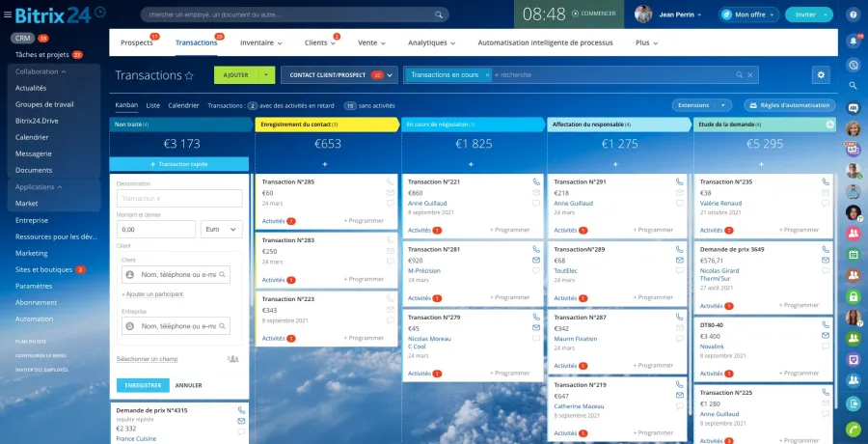
Task: Click the amount field showing 0,00
Action: [x=156, y=229]
